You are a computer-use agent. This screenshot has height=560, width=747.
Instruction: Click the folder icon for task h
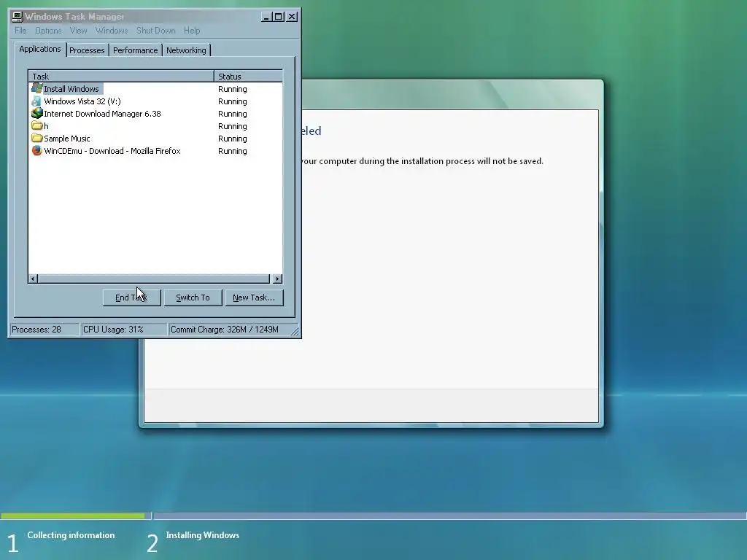pos(36,125)
